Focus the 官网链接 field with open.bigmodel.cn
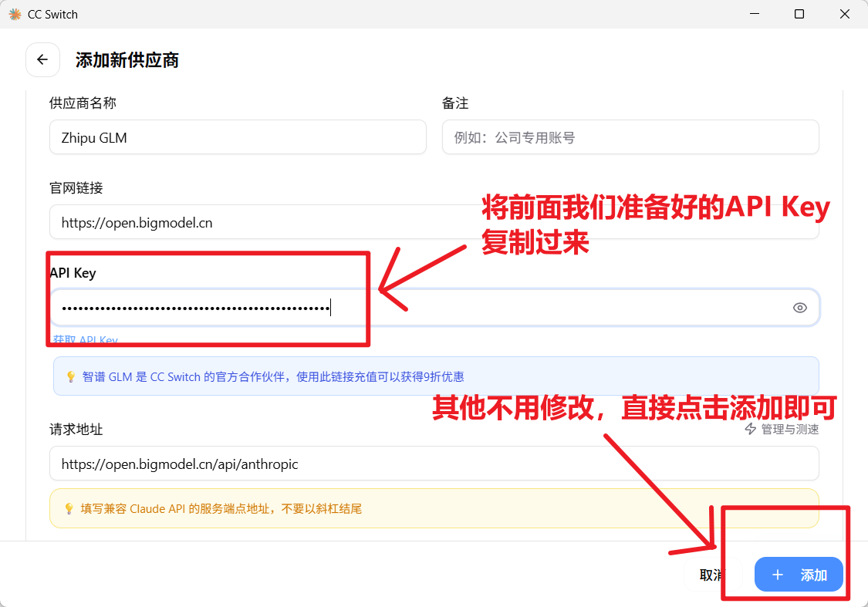 pyautogui.click(x=434, y=222)
